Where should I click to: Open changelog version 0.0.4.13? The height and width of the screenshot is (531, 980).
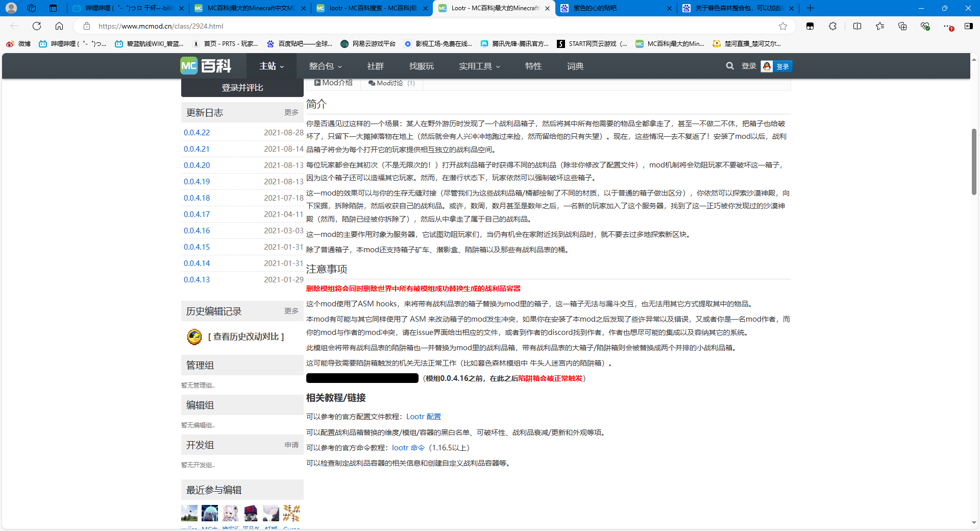[197, 279]
